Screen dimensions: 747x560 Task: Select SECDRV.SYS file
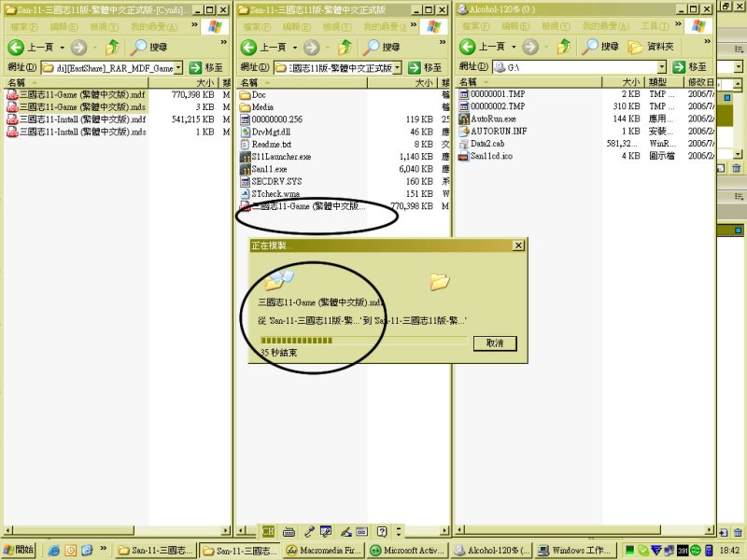click(x=271, y=181)
